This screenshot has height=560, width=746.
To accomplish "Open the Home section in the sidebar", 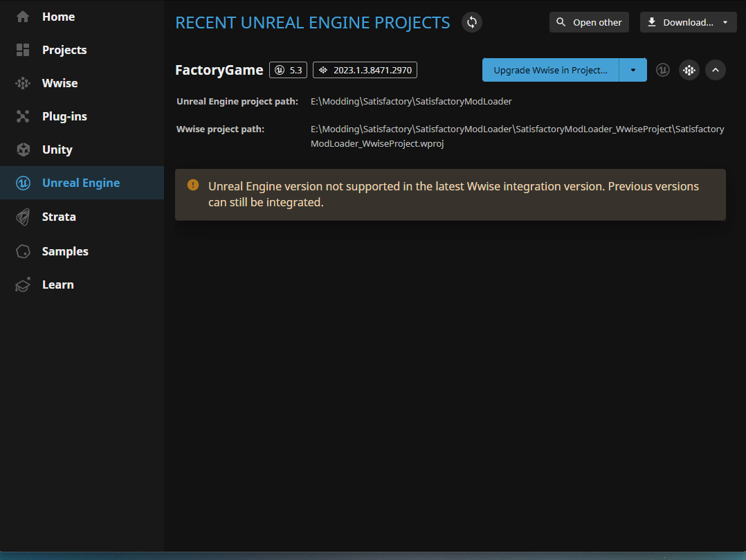I will [82, 17].
